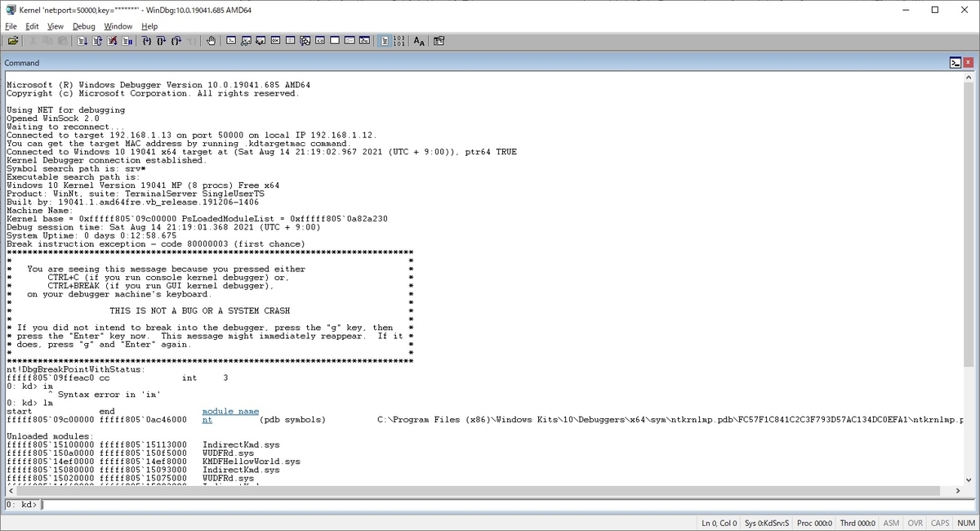The height and width of the screenshot is (531, 980).
Task: Click into the kd> command input field
Action: (x=506, y=504)
